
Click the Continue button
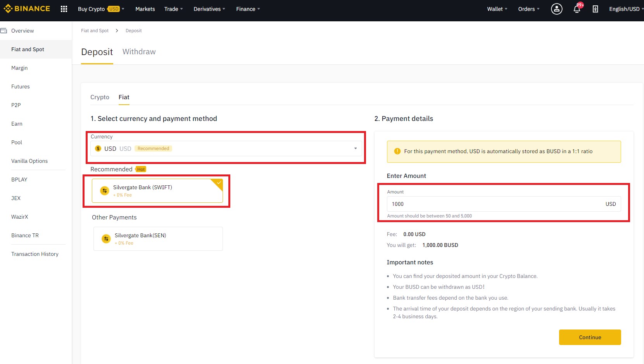(x=590, y=337)
